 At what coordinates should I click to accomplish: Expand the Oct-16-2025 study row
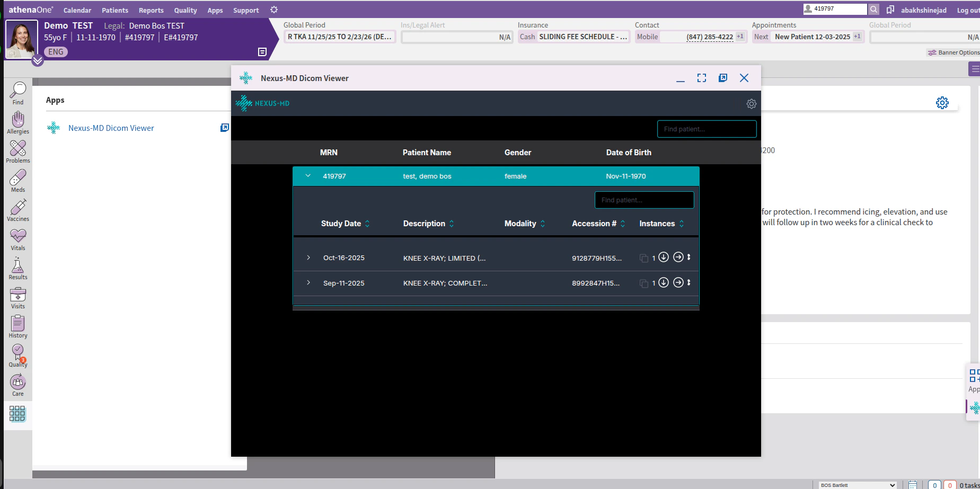coord(308,257)
